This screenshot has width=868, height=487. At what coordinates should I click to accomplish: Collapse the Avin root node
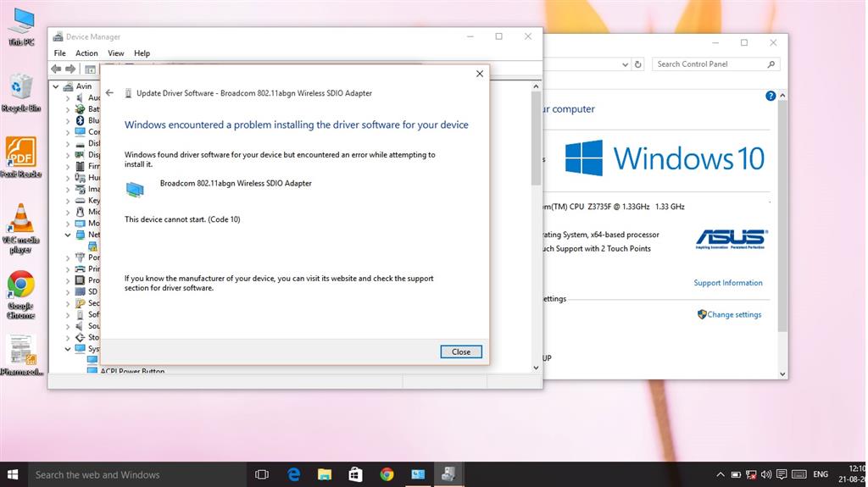click(x=56, y=86)
